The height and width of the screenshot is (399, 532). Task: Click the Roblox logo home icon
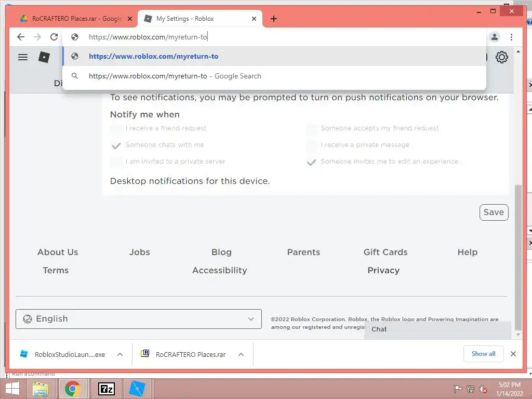coord(44,57)
